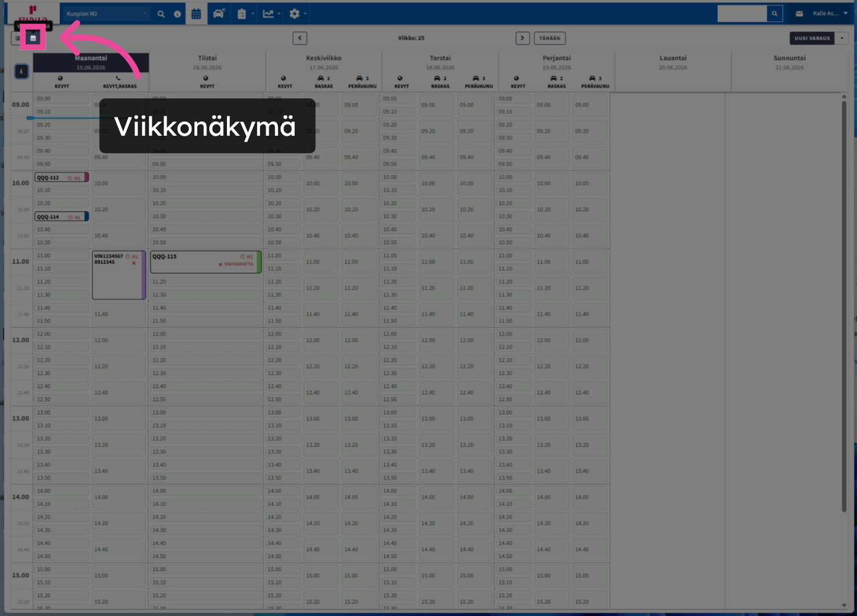857x616 pixels.
Task: Click the station info icon in top bar
Action: coord(177,14)
